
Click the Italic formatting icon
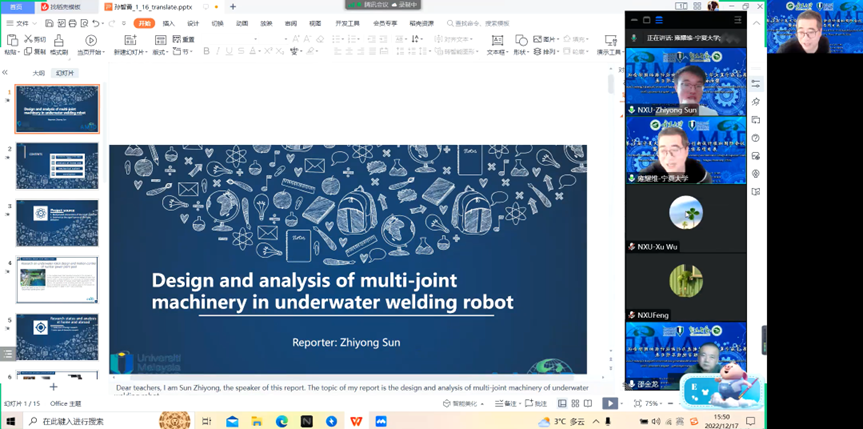(219, 51)
